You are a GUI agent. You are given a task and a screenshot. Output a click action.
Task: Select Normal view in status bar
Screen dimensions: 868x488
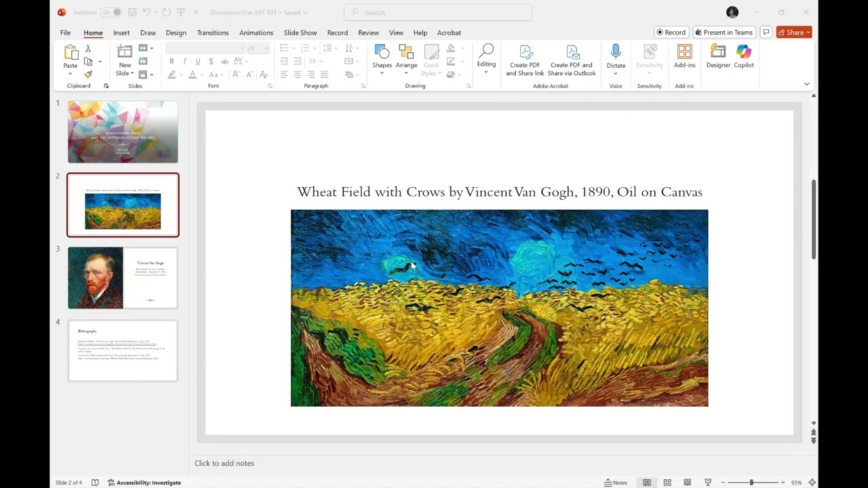click(647, 483)
